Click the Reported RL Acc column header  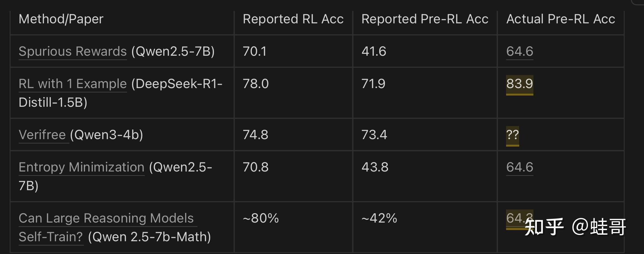click(x=293, y=19)
